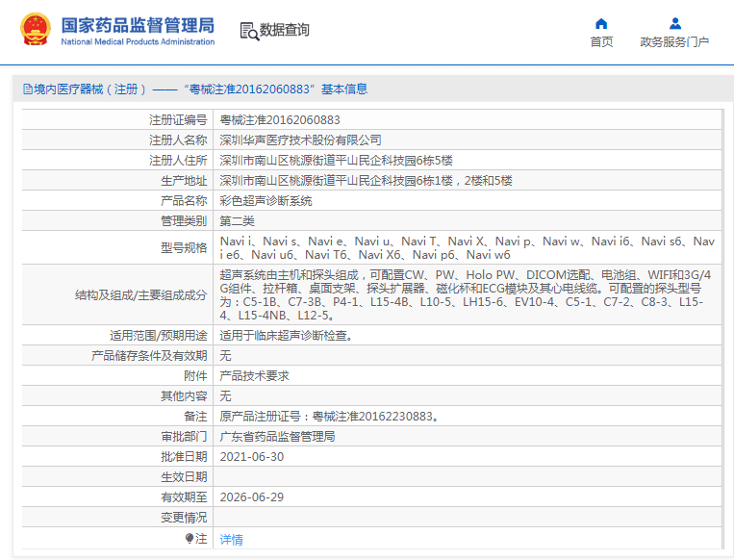Click the 适用范围/预期用途 label
Image resolution: width=734 pixels, height=560 pixels.
pyautogui.click(x=158, y=335)
